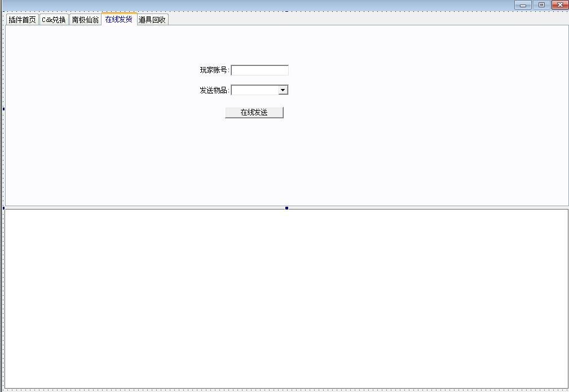Select the 南极仙翁 tab
569x392 pixels.
pyautogui.click(x=85, y=20)
